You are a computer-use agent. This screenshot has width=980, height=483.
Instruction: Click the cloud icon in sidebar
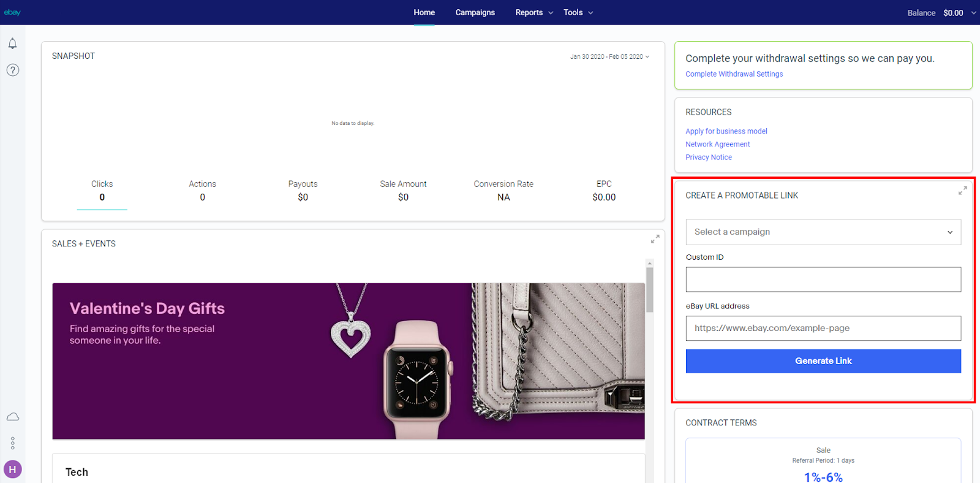(12, 417)
